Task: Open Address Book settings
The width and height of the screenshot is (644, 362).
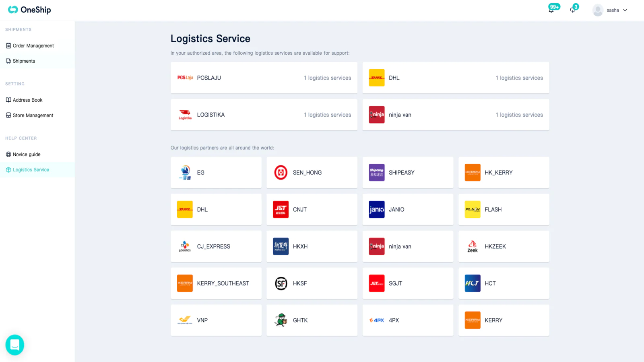Action: [x=27, y=100]
